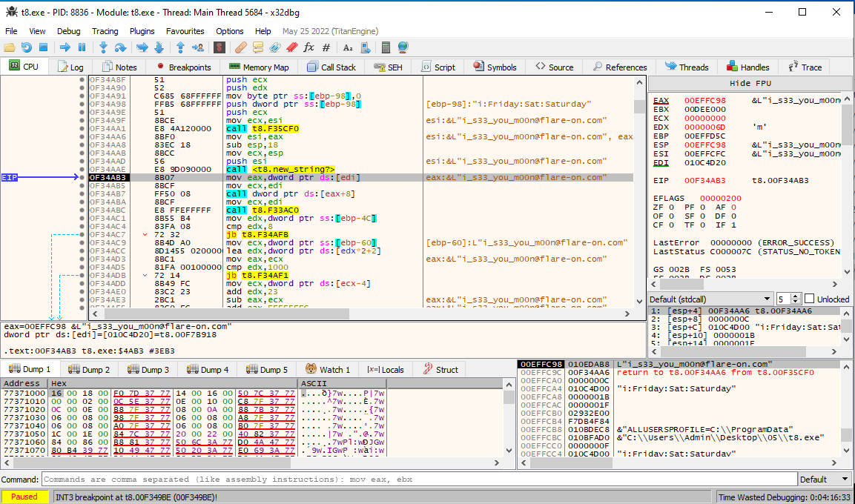Find strings with the Az icon
Viewport: 855px width, 504px height.
click(348, 47)
